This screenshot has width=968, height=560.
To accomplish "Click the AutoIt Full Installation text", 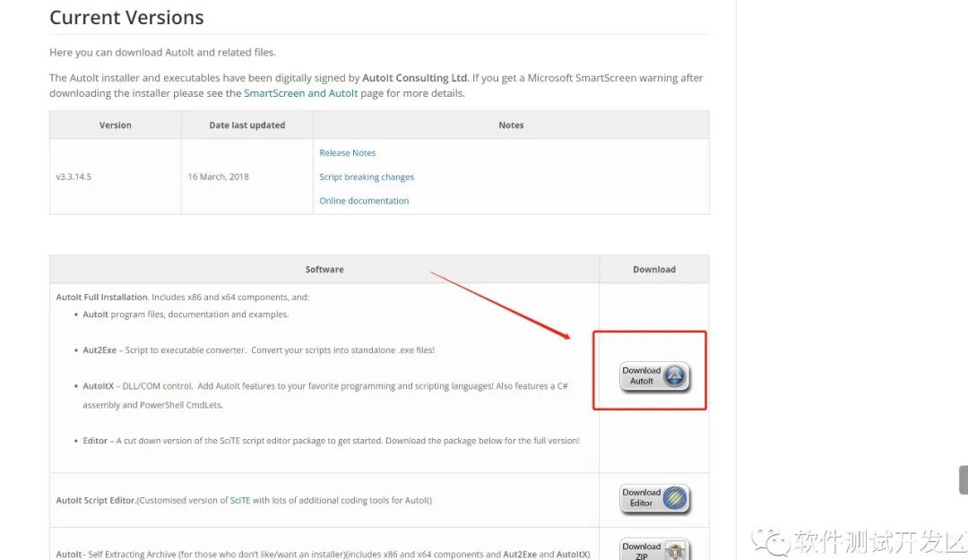I will (x=102, y=297).
